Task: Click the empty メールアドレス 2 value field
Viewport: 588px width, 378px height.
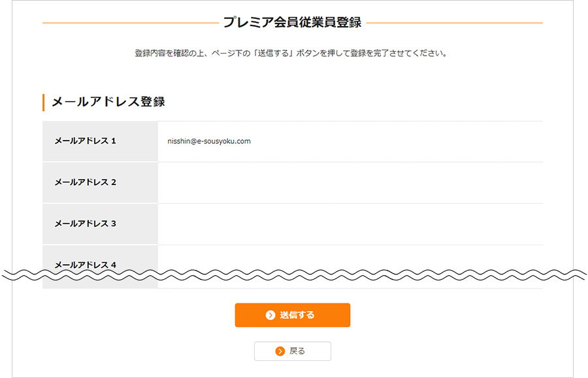Action: pyautogui.click(x=350, y=182)
